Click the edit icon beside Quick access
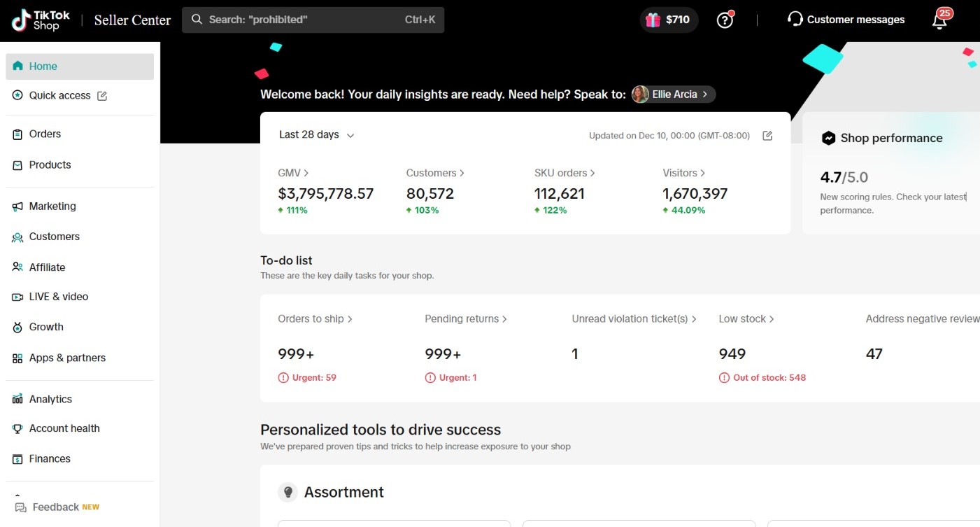This screenshot has width=980, height=527. (x=102, y=96)
